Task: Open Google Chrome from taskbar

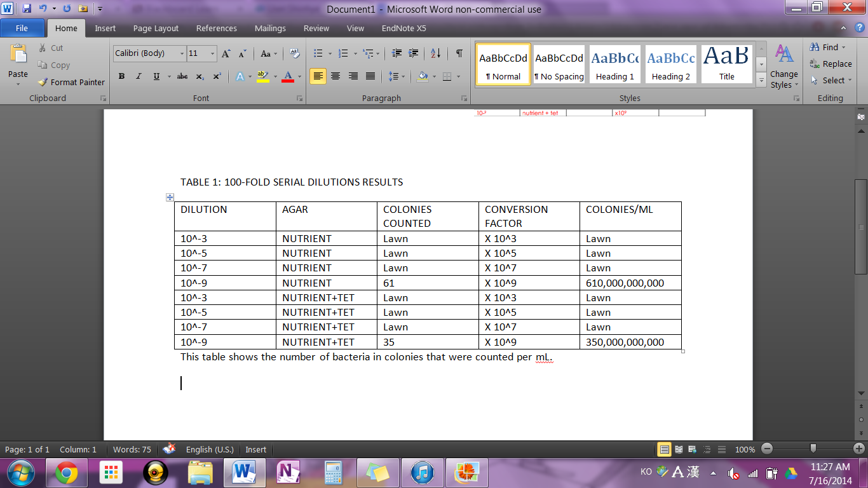Action: 67,473
